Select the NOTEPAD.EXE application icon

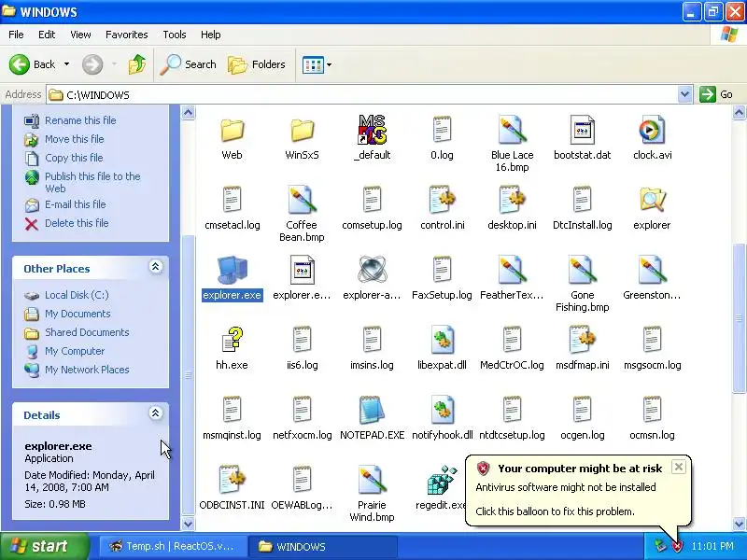click(372, 410)
